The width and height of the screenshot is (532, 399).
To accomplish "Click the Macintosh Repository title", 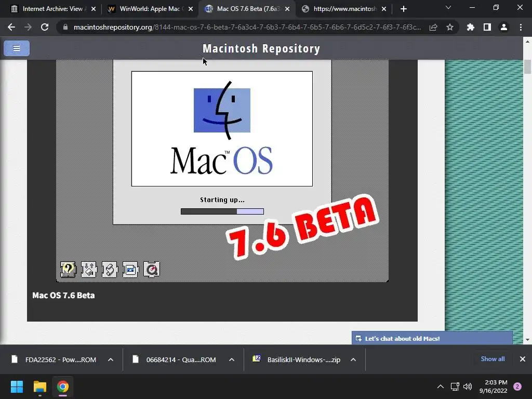I will tap(261, 48).
